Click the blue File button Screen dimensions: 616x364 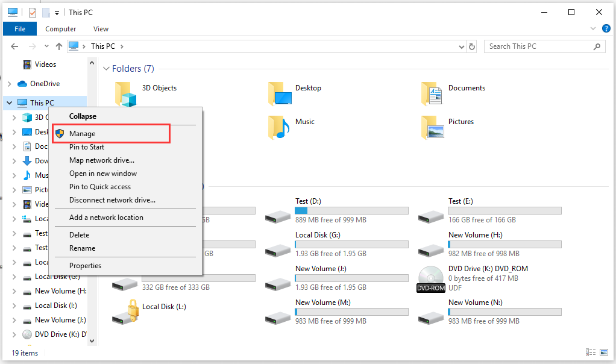tap(19, 29)
